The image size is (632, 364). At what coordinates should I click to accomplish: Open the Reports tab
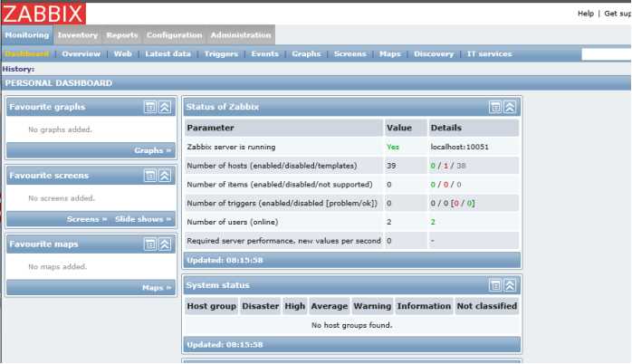(x=122, y=35)
